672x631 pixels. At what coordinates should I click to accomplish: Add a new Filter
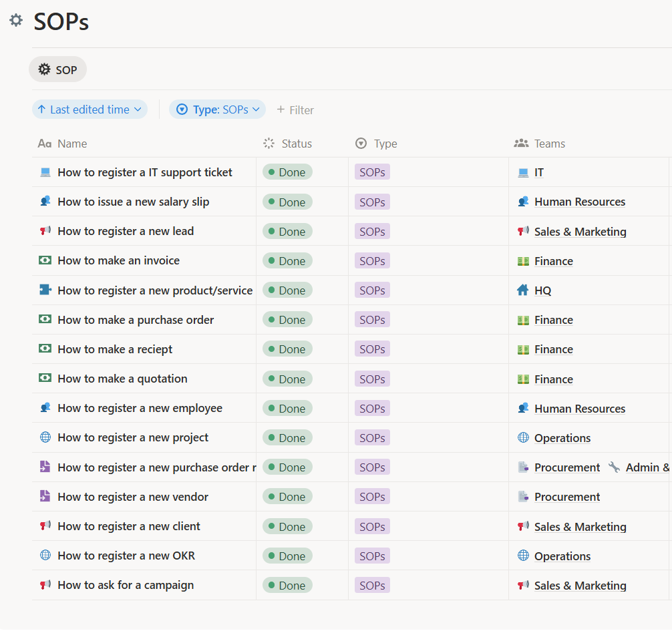tap(295, 110)
